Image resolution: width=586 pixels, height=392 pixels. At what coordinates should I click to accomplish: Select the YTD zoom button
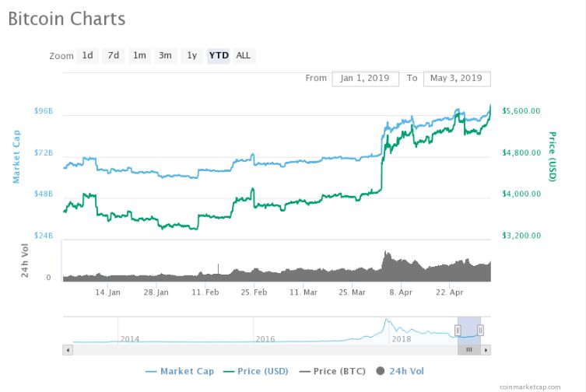219,56
